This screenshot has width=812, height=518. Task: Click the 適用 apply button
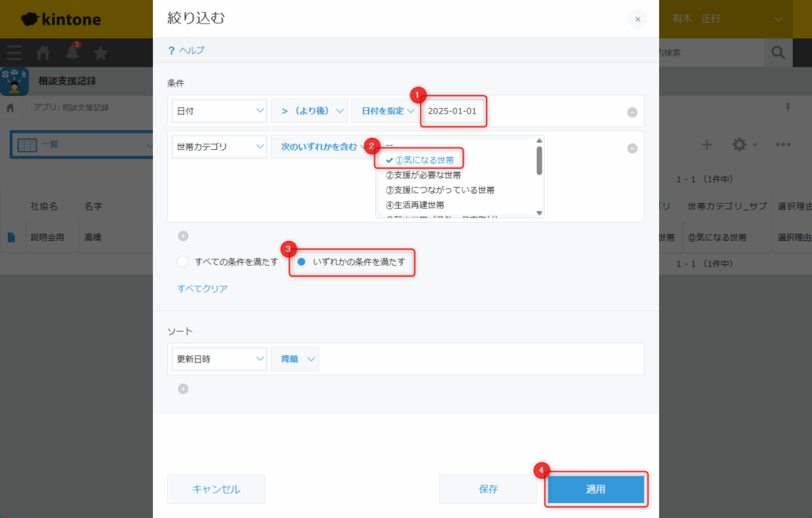596,489
